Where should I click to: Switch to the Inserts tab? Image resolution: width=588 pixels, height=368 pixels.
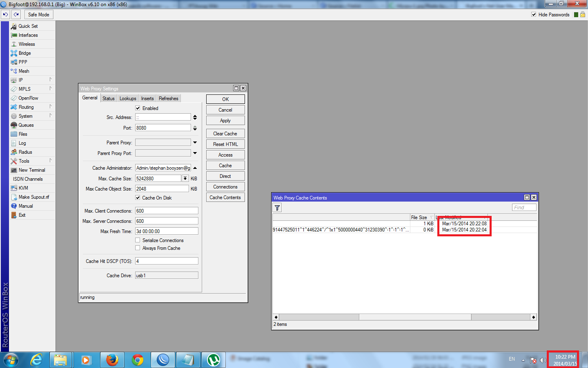(x=147, y=99)
